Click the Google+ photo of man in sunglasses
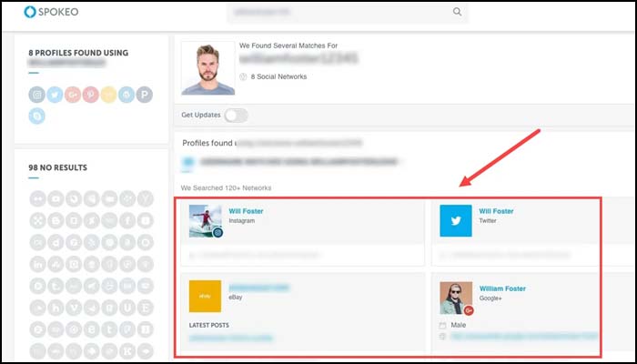Image resolution: width=637 pixels, height=364 pixels. coord(456,298)
